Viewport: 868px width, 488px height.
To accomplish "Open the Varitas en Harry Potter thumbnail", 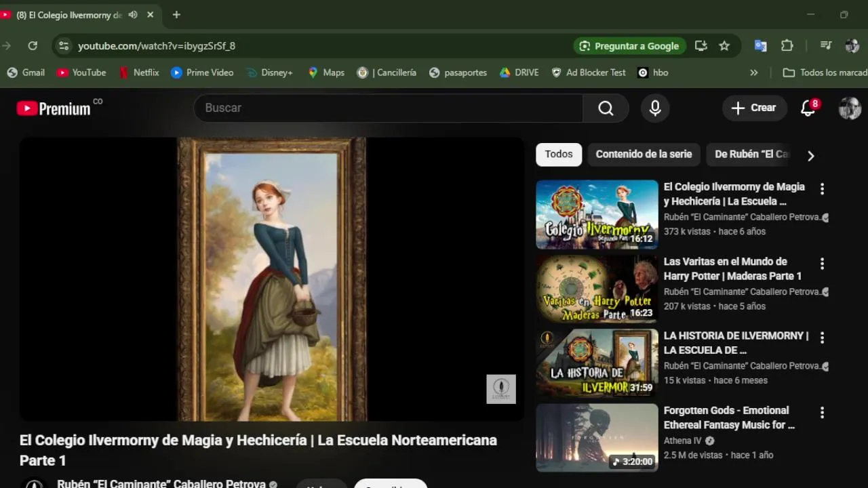I will pos(597,289).
